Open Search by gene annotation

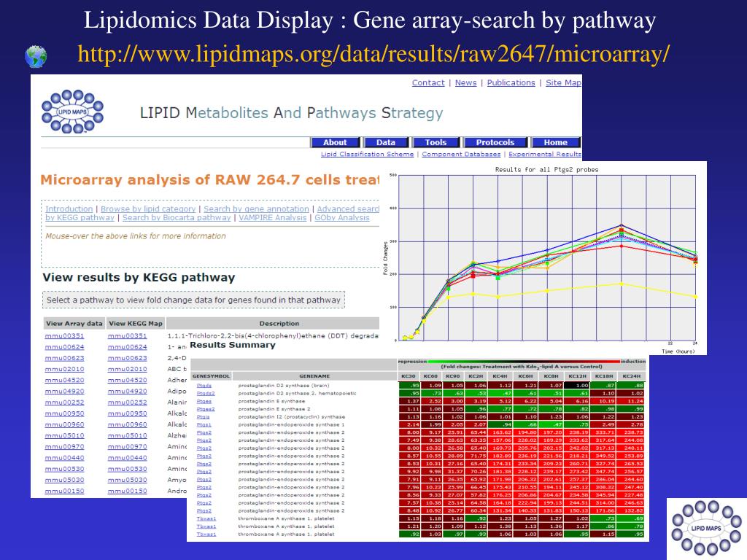[256, 209]
